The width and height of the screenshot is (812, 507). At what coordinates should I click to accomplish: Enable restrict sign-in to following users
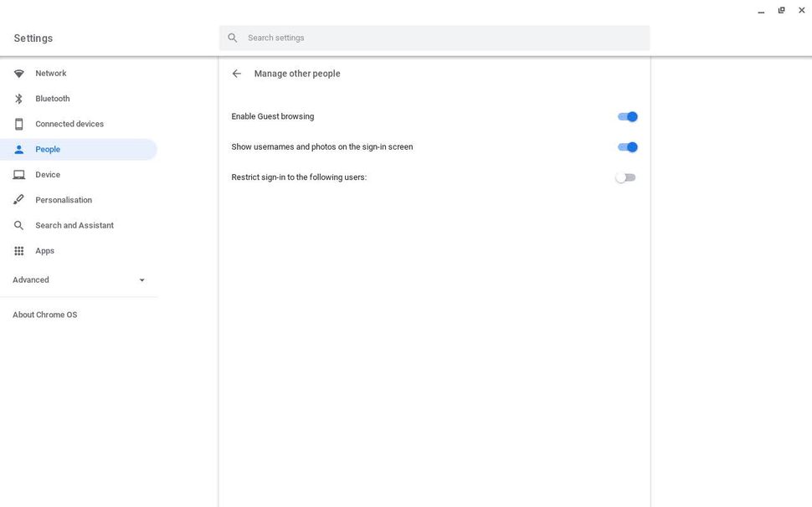[624, 177]
